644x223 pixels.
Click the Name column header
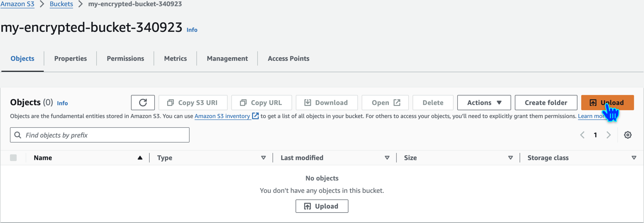coord(43,158)
